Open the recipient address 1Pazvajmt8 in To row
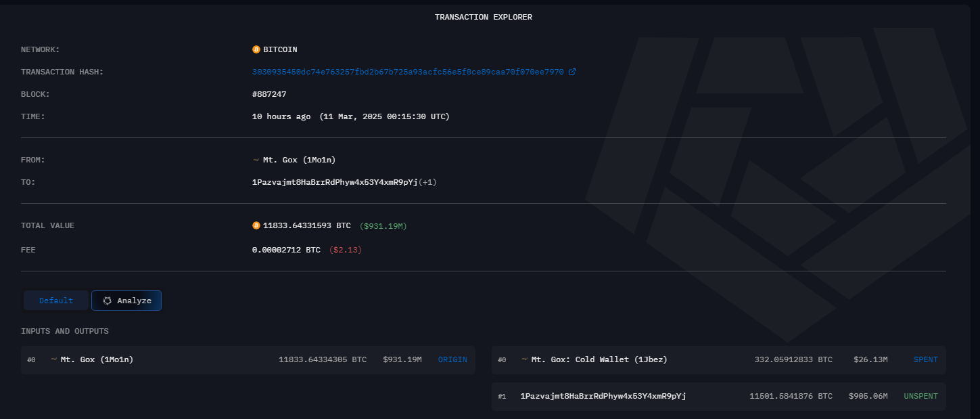The image size is (980, 419). (x=334, y=182)
